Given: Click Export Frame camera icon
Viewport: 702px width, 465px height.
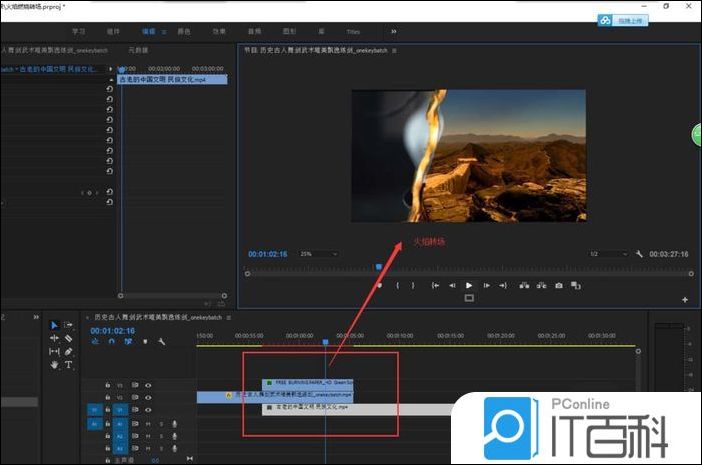Looking at the screenshot, I should point(558,285).
